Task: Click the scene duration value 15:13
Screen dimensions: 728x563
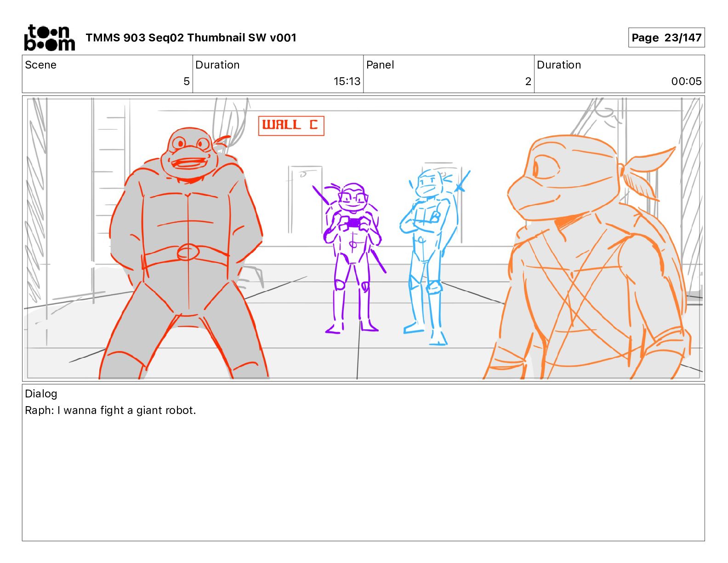Action: point(347,81)
